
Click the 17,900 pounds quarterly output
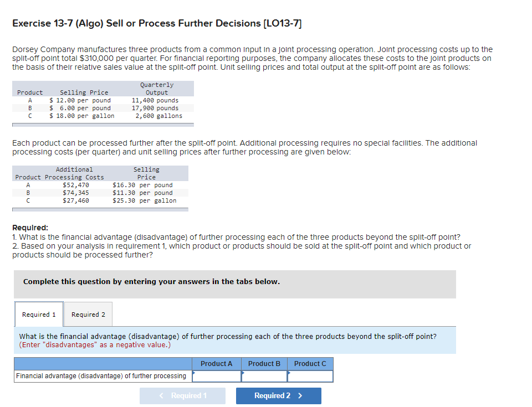[x=155, y=108]
